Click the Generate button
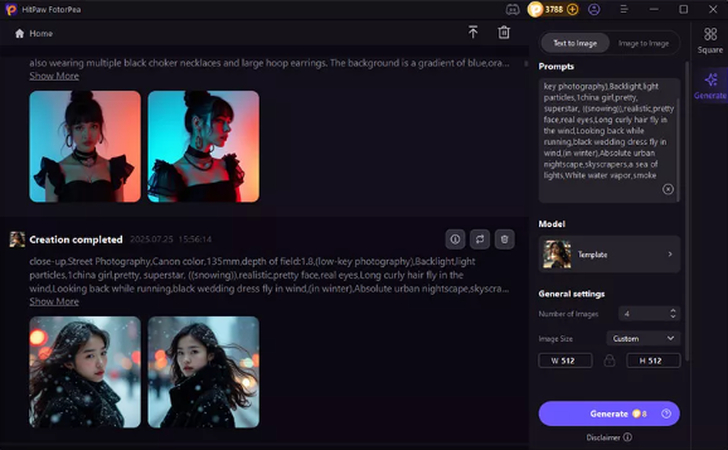 point(609,413)
